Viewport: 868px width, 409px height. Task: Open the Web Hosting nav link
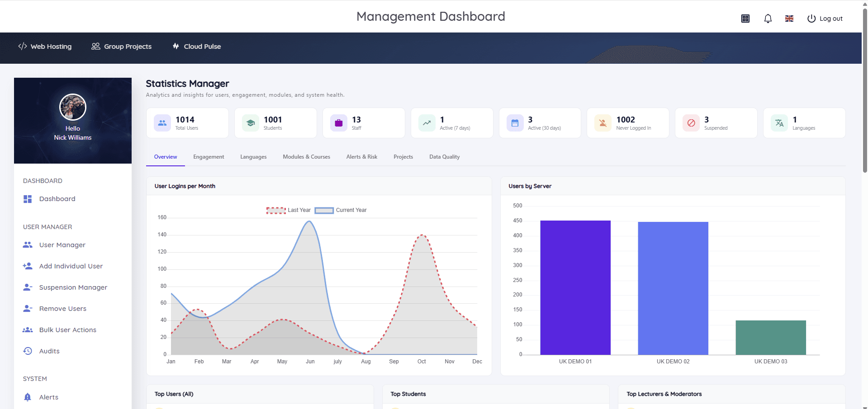(45, 47)
